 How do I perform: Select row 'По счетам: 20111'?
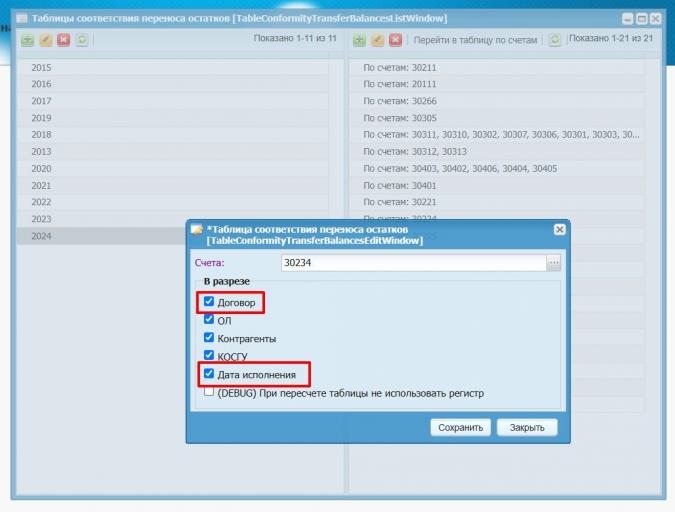click(497, 84)
